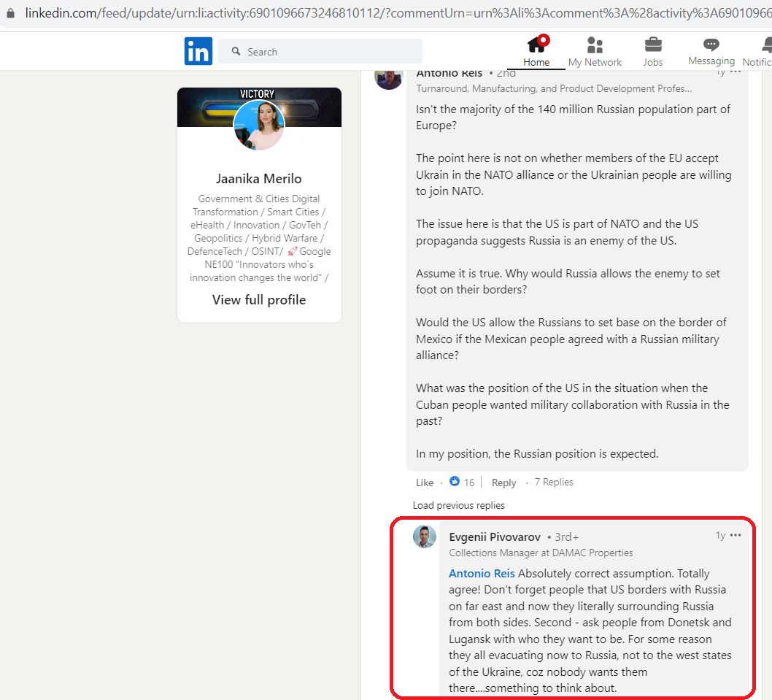
Task: Load previous replies
Action: coord(458,505)
